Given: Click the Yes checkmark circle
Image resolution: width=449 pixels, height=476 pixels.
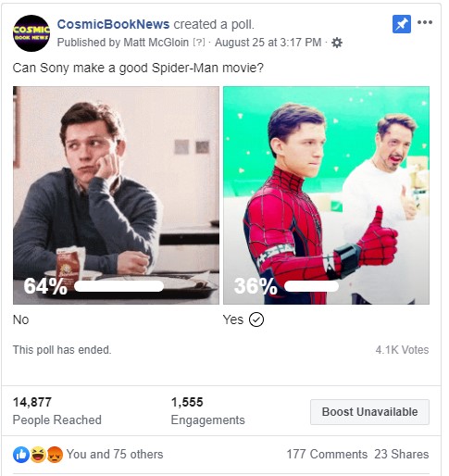Looking at the screenshot, I should click(256, 319).
